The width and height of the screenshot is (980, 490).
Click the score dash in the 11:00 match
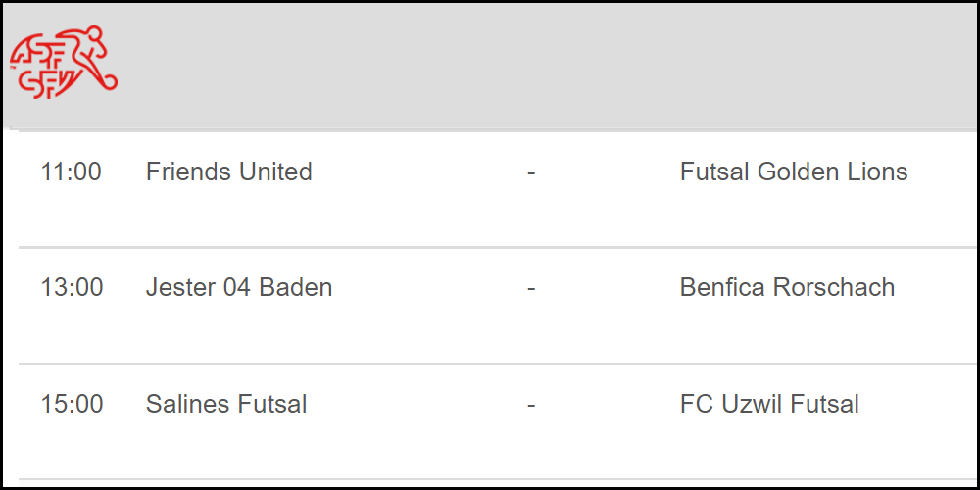[531, 172]
